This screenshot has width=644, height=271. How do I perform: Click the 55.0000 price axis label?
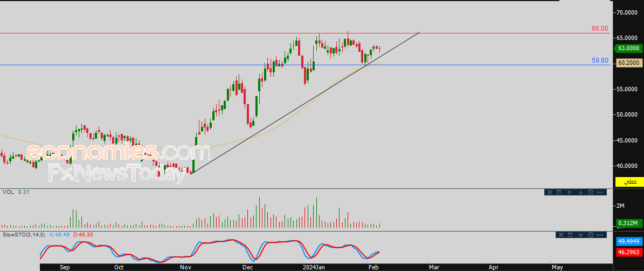point(628,89)
